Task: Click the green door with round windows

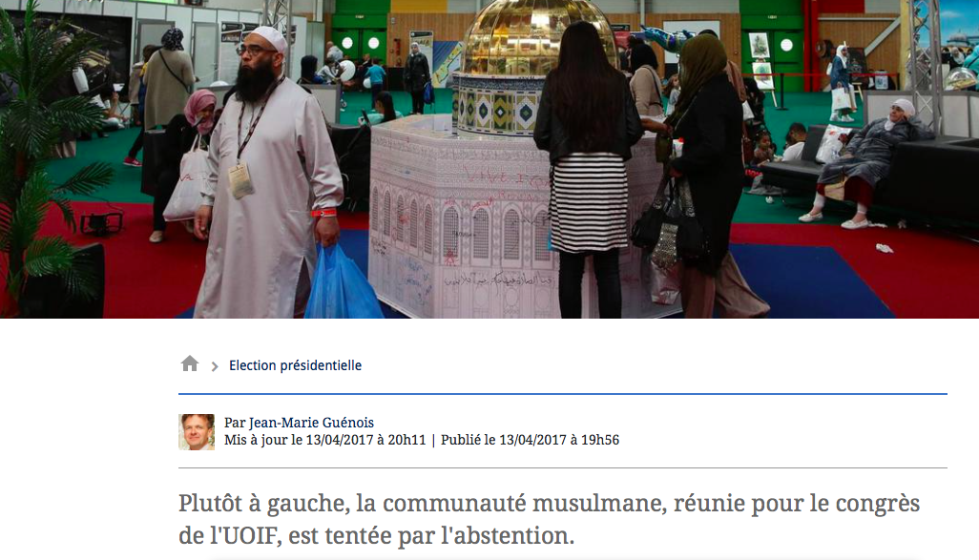Action: (x=360, y=44)
